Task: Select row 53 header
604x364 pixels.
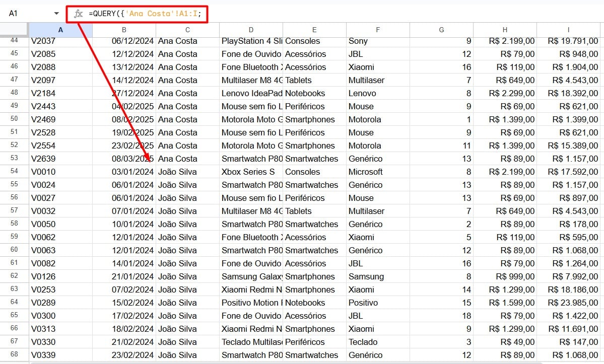Action: coord(14,158)
